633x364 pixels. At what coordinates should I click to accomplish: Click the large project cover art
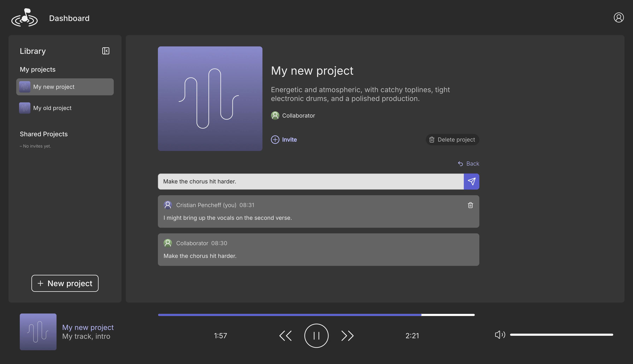tap(210, 99)
